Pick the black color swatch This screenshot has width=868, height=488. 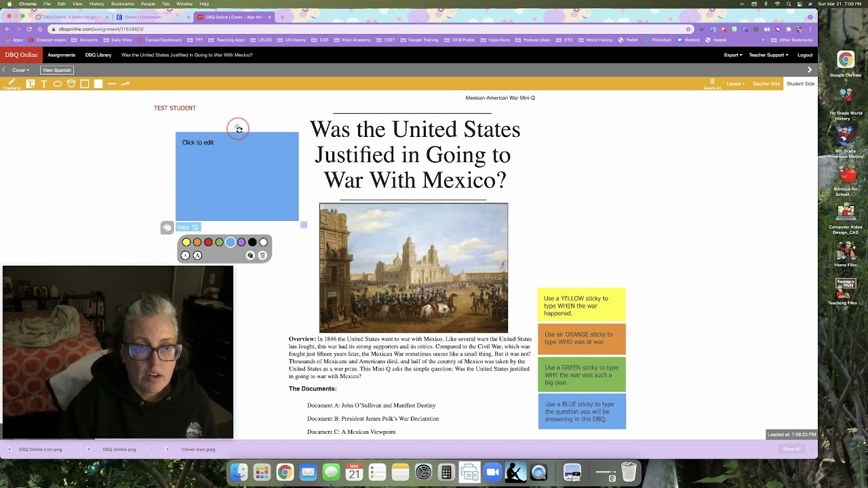click(252, 242)
